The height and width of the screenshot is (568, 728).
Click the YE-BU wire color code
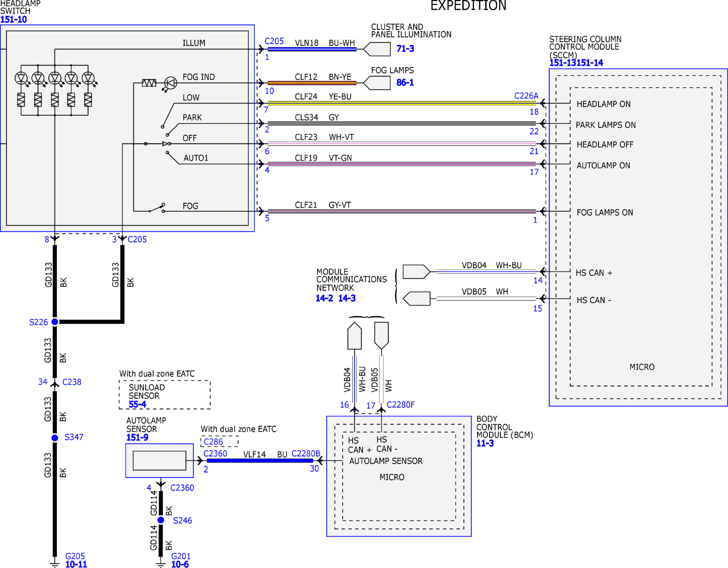click(x=340, y=97)
